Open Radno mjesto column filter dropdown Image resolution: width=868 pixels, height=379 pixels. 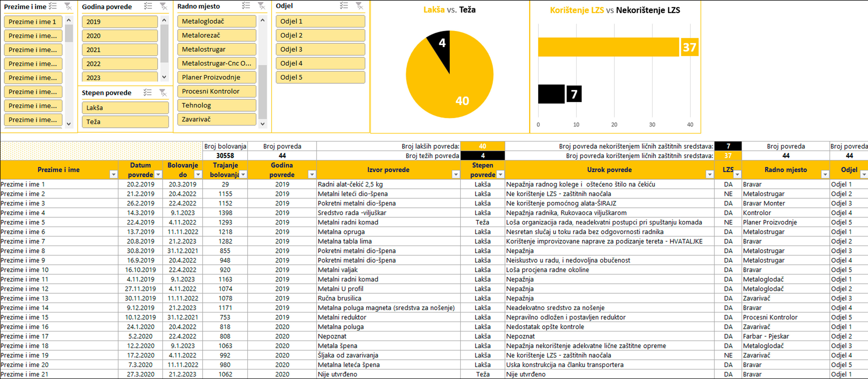[825, 174]
